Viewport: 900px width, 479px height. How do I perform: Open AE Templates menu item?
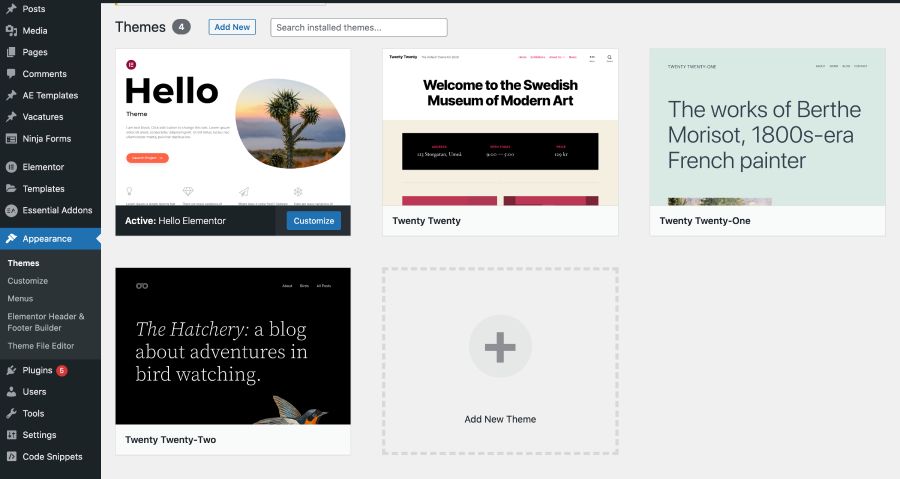point(50,95)
